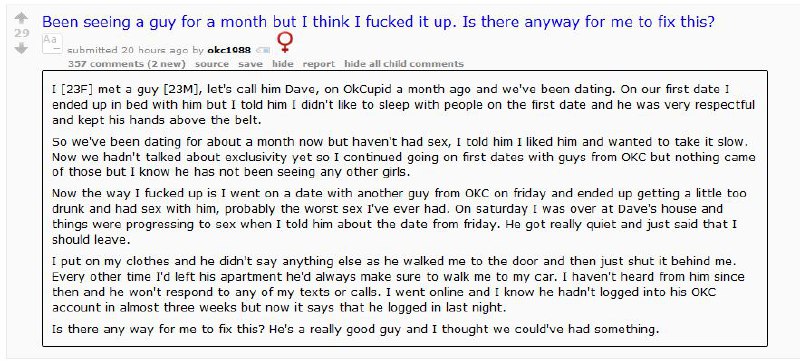800x364 pixels.
Task: Open the 357 comments link
Action: [x=127, y=64]
